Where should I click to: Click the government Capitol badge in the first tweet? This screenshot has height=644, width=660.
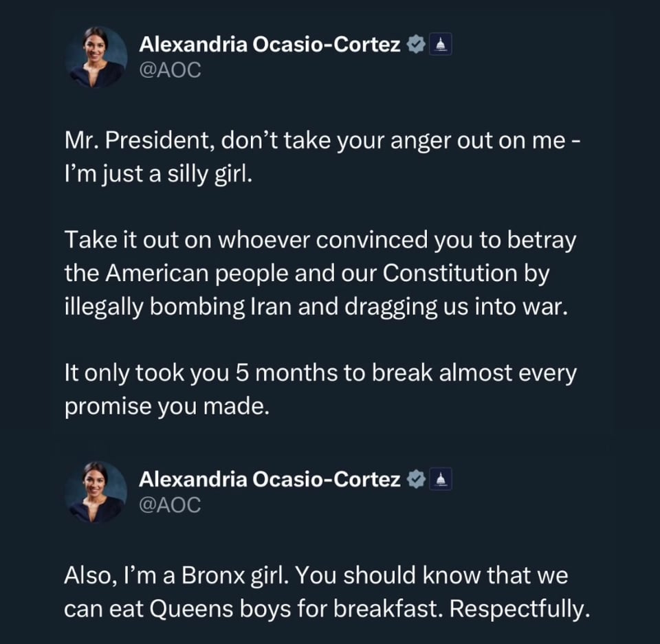(x=440, y=45)
